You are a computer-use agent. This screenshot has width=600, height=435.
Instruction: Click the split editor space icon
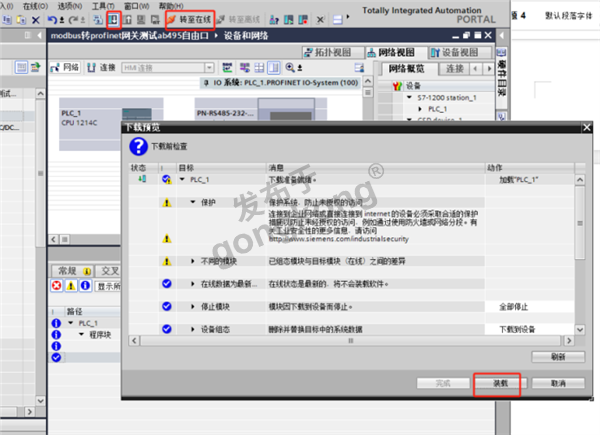(x=338, y=20)
